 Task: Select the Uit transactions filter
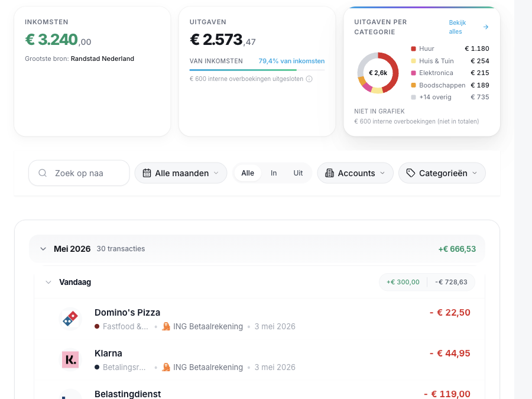[298, 173]
